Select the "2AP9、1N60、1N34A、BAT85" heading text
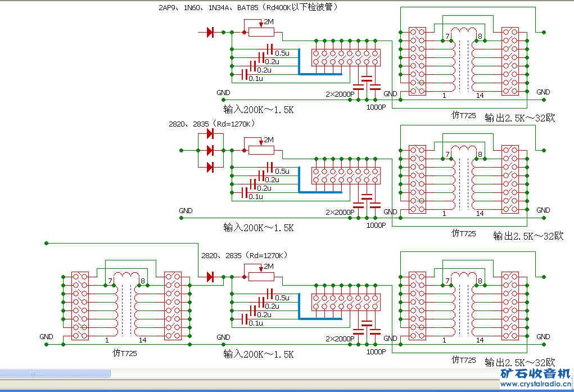This screenshot has width=574, height=392. click(208, 7)
